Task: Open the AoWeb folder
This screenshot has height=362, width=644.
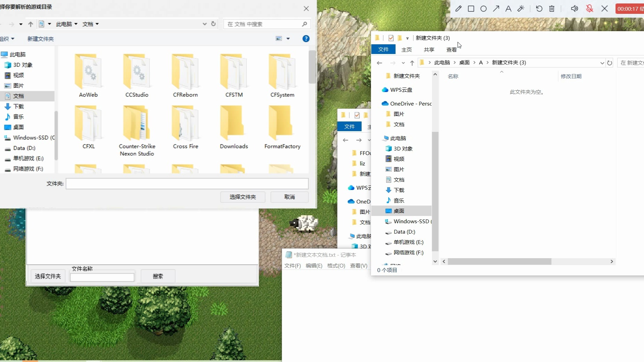Action: click(x=88, y=75)
